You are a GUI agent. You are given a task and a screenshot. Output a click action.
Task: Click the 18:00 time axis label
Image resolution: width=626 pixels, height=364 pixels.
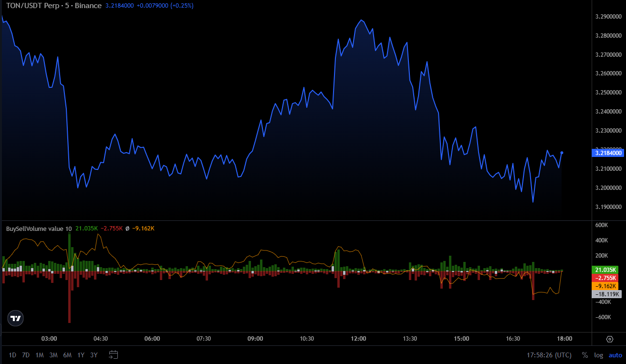(564, 339)
